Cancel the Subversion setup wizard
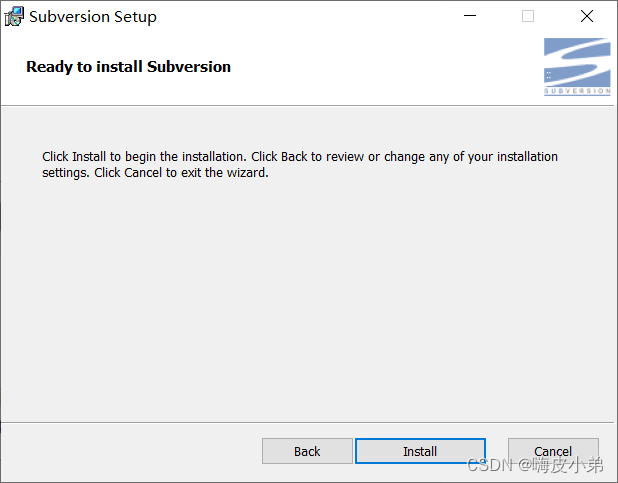The height and width of the screenshot is (483, 618). (x=553, y=451)
